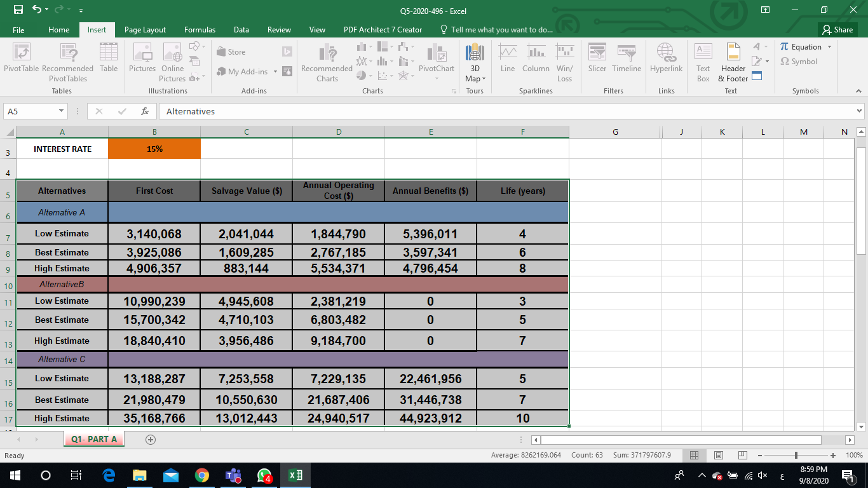This screenshot has width=868, height=488.
Task: Select the Alternative A row label cell
Action: click(62, 212)
